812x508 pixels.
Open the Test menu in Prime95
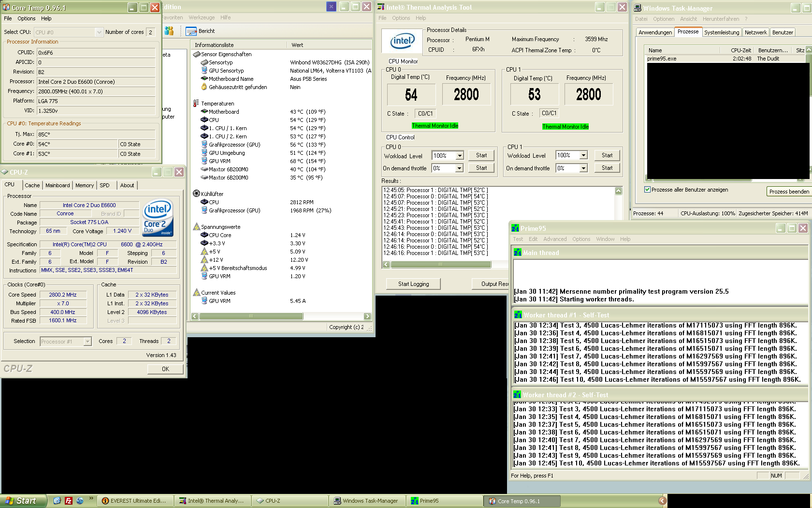518,239
